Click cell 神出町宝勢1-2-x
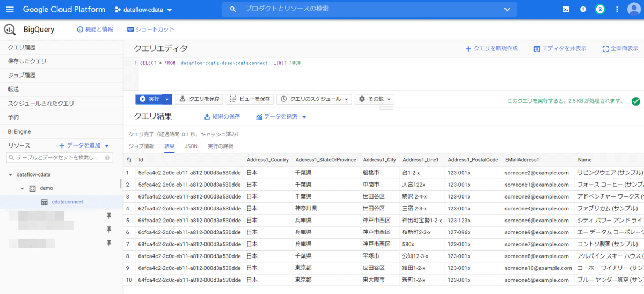 pos(422,220)
